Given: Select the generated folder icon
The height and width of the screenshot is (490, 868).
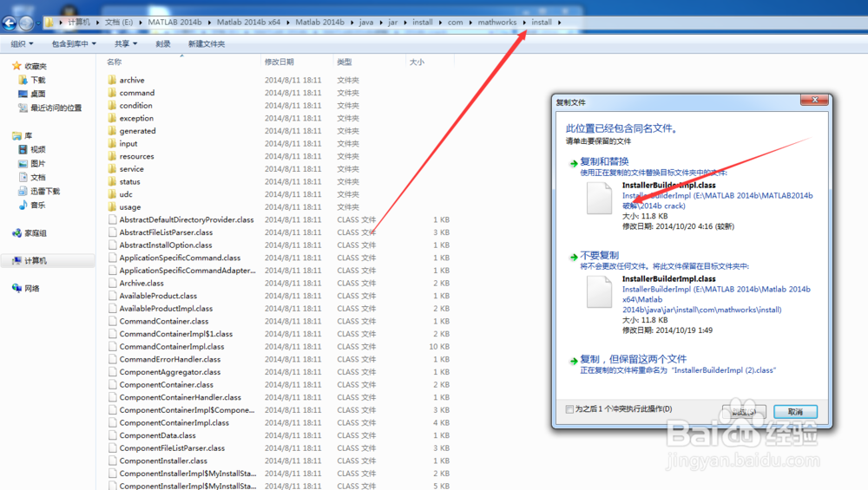Looking at the screenshot, I should 112,130.
